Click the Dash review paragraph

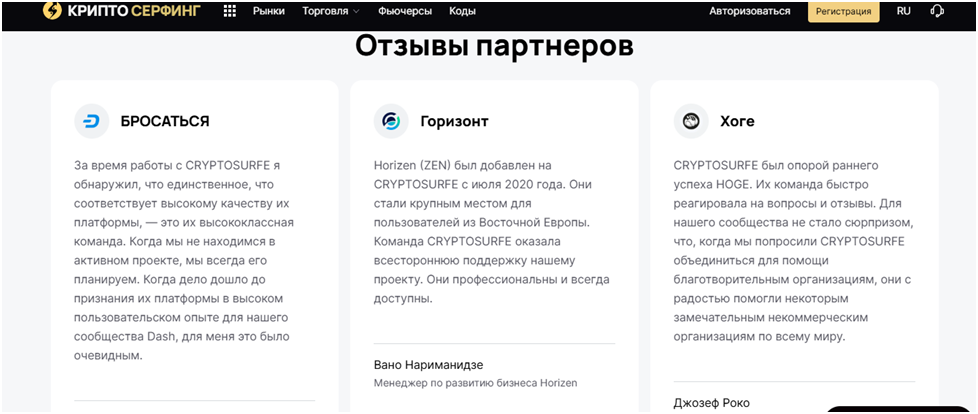(x=184, y=261)
